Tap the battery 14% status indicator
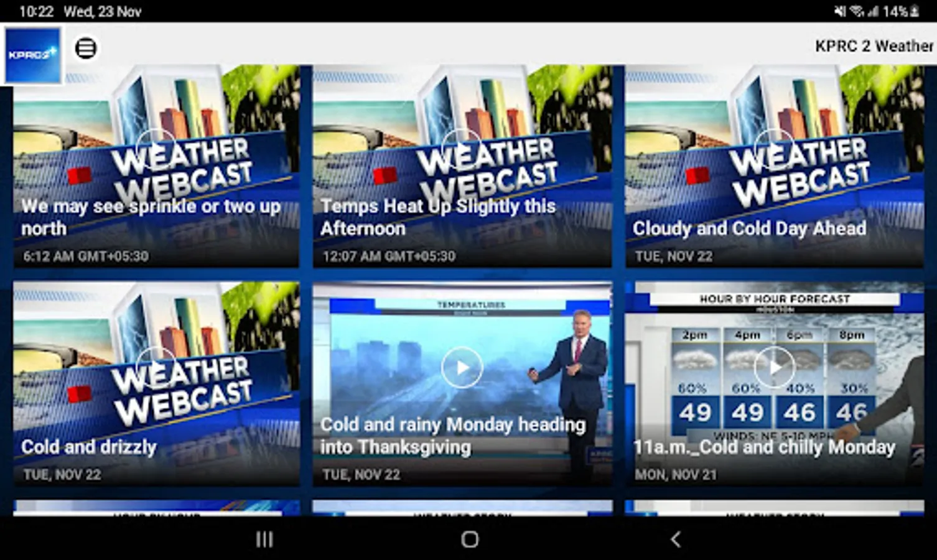The width and height of the screenshot is (937, 560). [x=902, y=11]
